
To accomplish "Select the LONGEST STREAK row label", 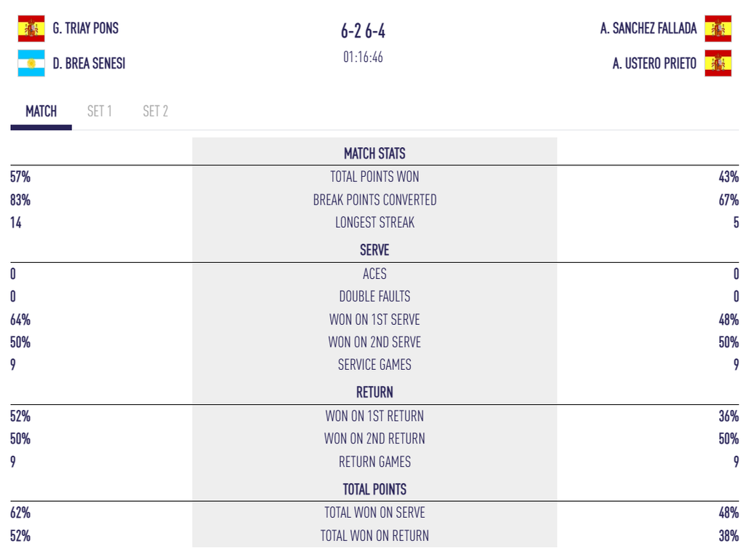I will click(374, 223).
